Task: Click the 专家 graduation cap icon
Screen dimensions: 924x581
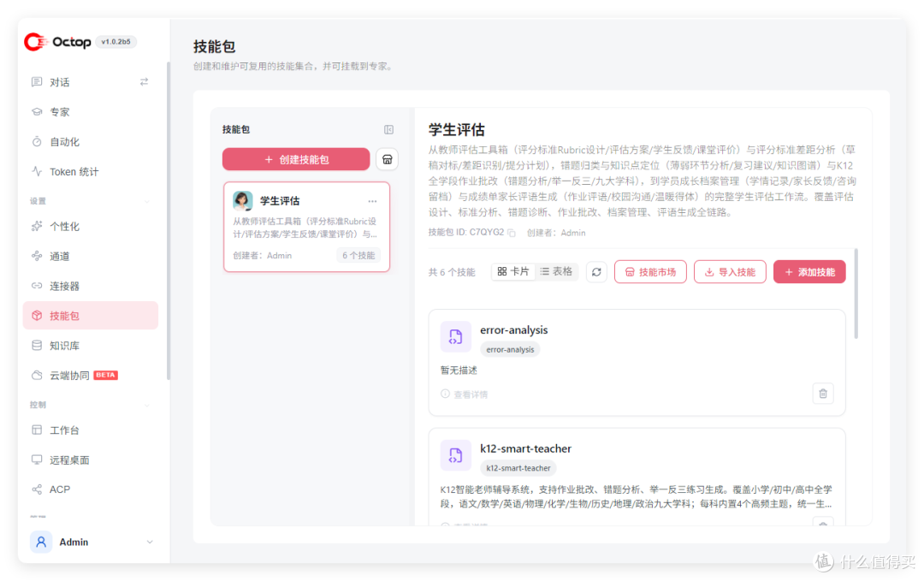Action: pyautogui.click(x=37, y=111)
